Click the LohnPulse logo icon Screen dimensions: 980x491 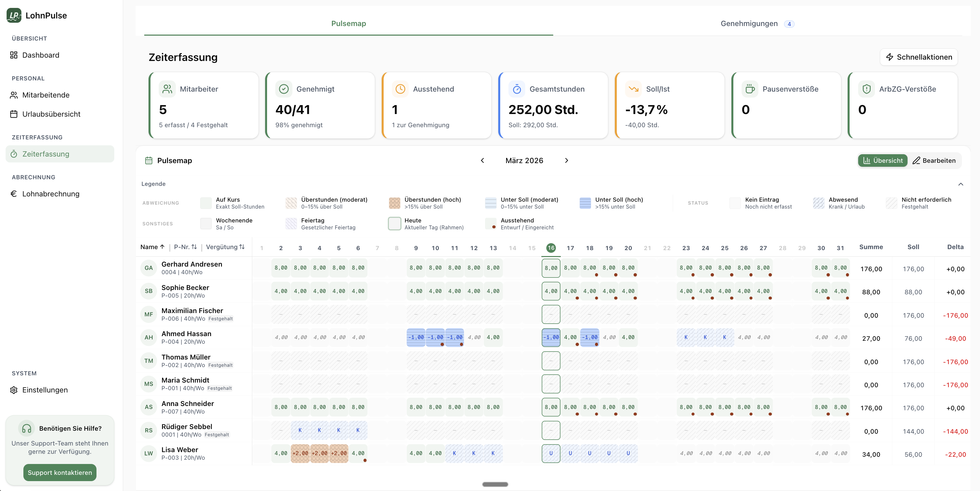pyautogui.click(x=14, y=15)
